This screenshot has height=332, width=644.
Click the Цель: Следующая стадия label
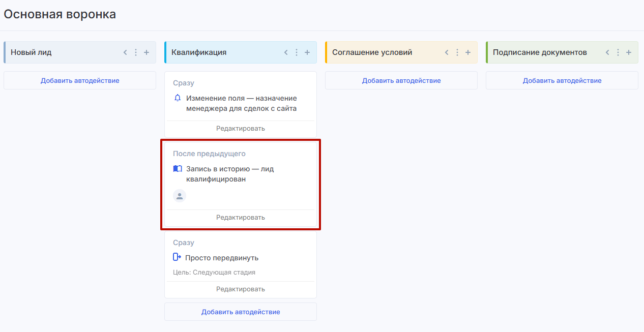point(214,272)
